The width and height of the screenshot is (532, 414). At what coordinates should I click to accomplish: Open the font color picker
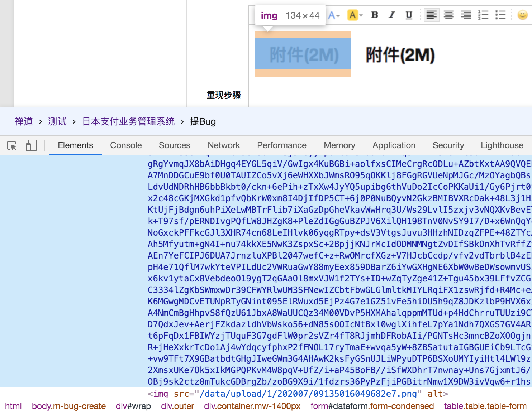(x=334, y=15)
